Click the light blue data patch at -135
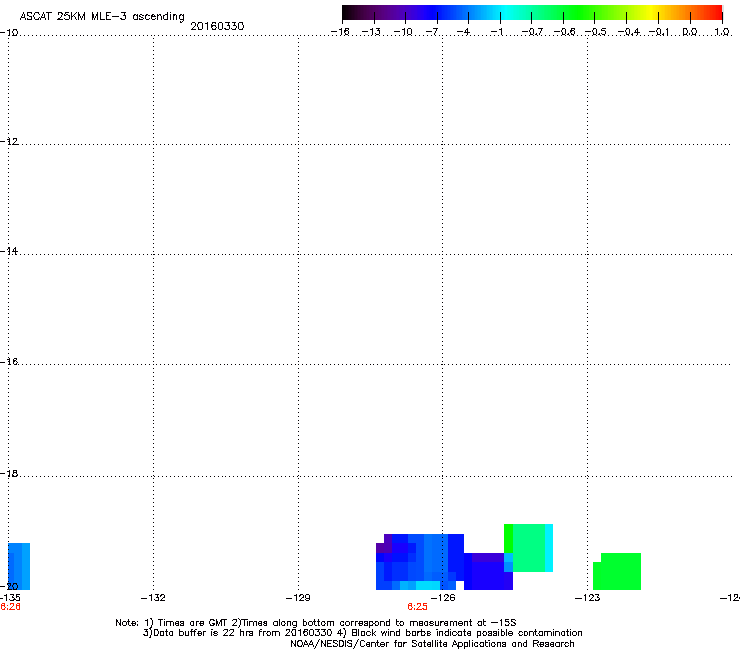740x650 pixels. (19, 566)
